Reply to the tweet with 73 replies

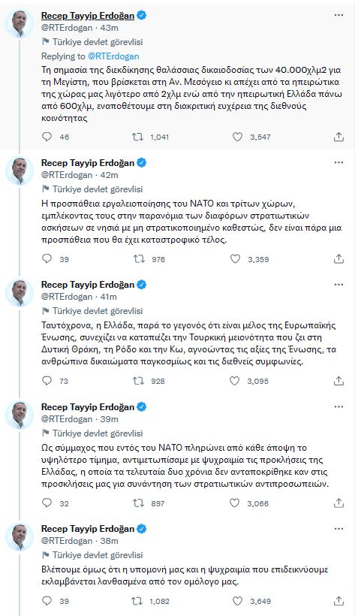(x=47, y=381)
